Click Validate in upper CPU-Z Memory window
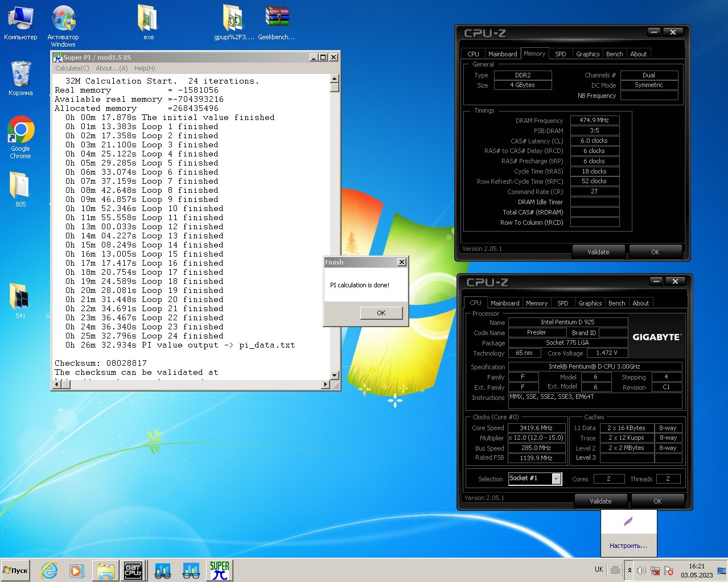Image resolution: width=728 pixels, height=582 pixels. 598,252
